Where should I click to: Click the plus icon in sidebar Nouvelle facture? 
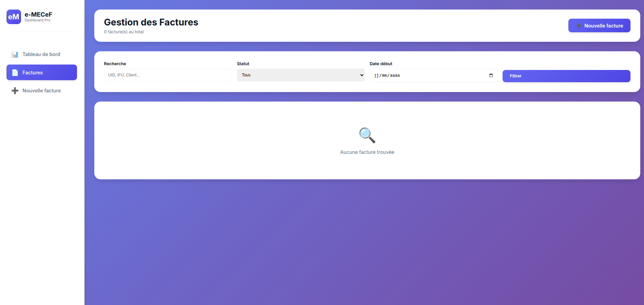(15, 91)
